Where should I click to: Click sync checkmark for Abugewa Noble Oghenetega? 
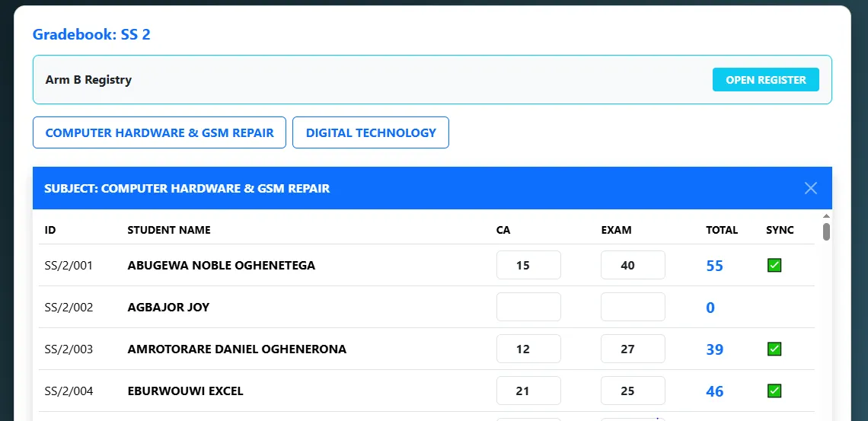[774, 266]
